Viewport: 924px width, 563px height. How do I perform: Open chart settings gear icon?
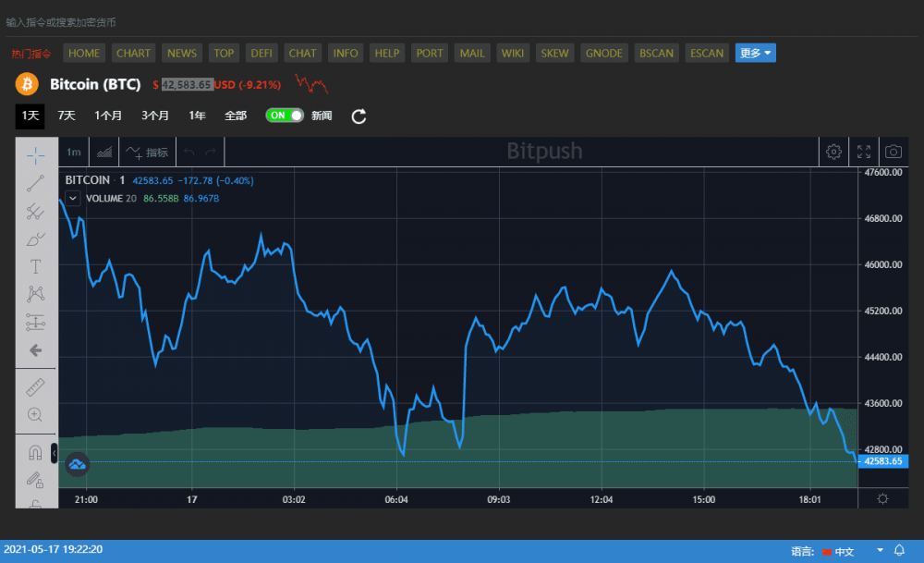833,152
